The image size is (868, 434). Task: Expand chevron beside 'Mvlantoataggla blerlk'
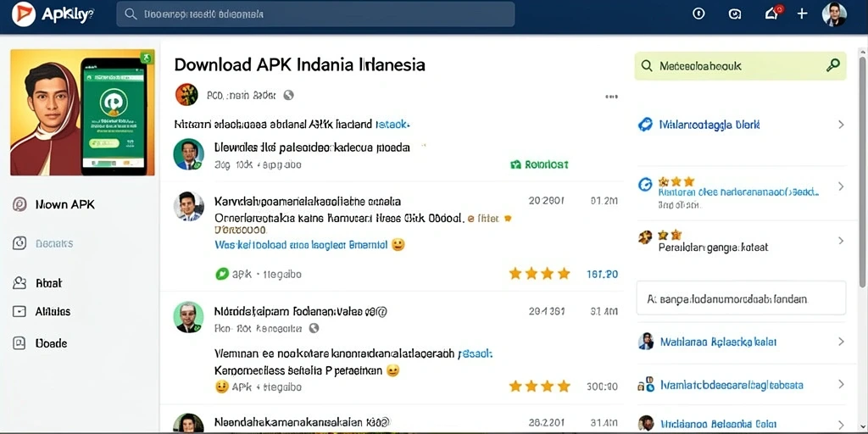coord(841,125)
